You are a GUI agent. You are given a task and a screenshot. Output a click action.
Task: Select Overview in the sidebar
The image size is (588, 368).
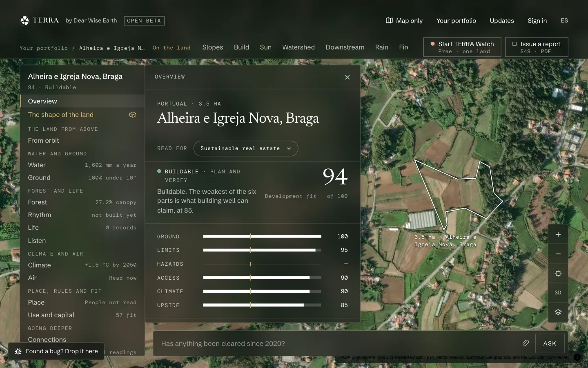(x=82, y=101)
